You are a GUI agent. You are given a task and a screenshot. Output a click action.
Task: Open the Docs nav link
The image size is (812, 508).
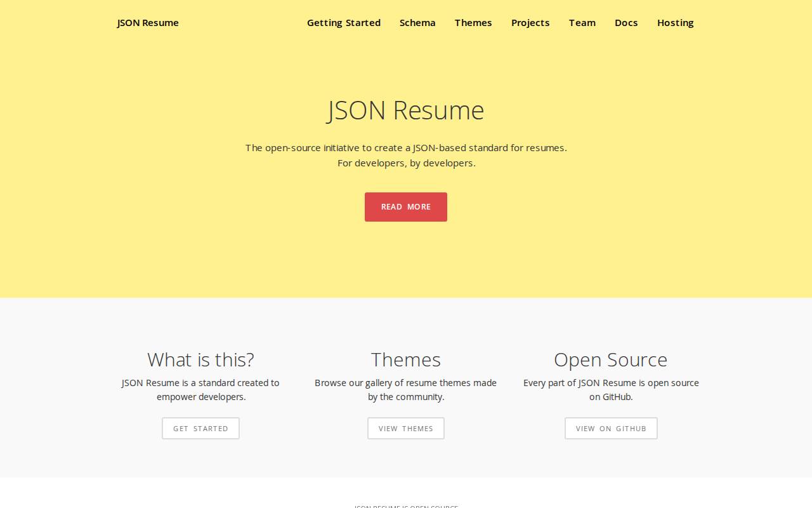626,23
